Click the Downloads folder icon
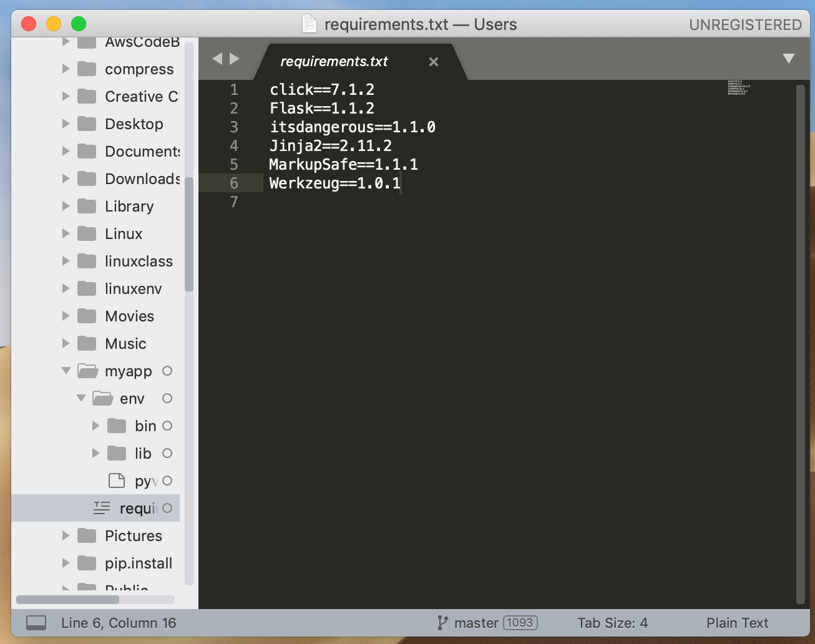The image size is (815, 644). [87, 178]
